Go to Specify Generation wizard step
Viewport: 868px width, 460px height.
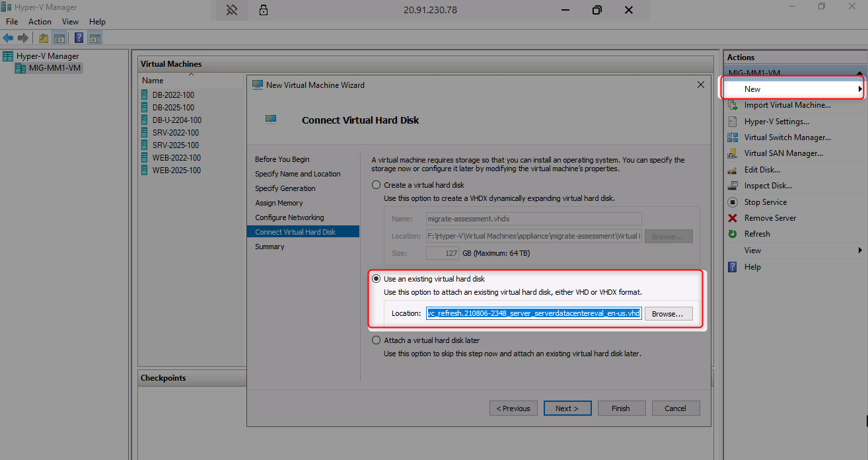coord(285,188)
